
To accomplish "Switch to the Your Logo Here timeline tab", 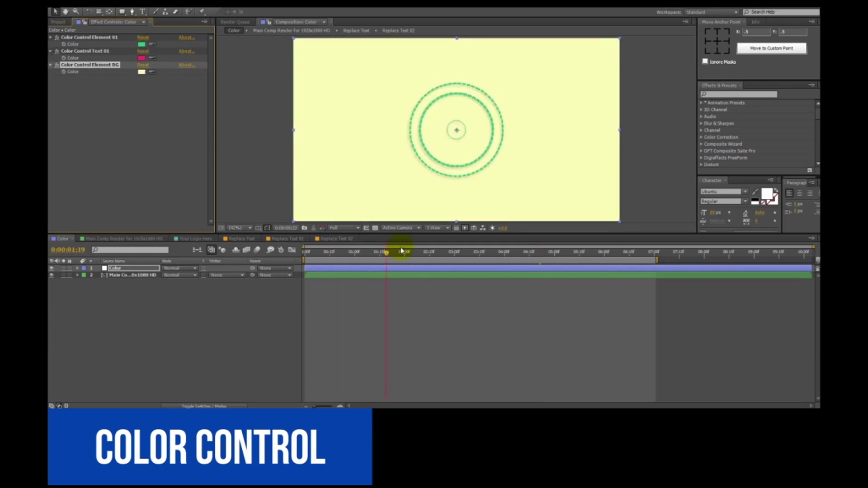I will click(195, 239).
